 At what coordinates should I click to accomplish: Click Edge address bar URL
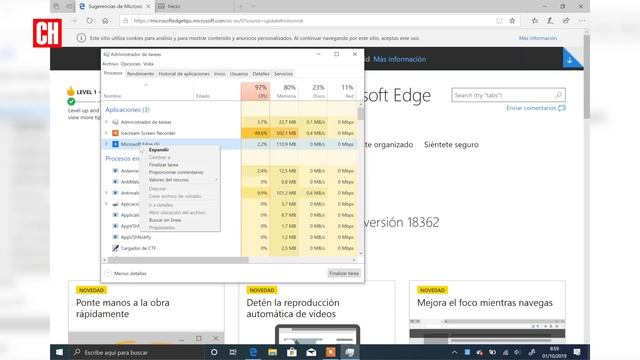pos(218,20)
